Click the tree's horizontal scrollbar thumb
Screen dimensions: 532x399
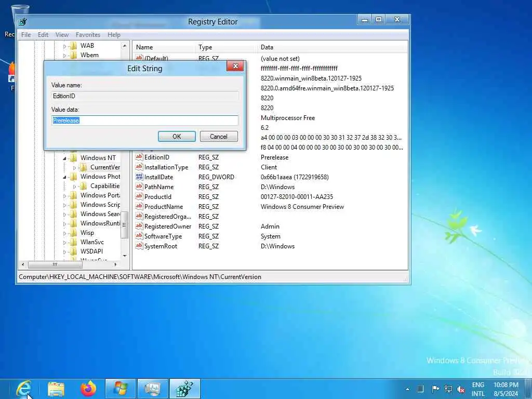pyautogui.click(x=55, y=264)
